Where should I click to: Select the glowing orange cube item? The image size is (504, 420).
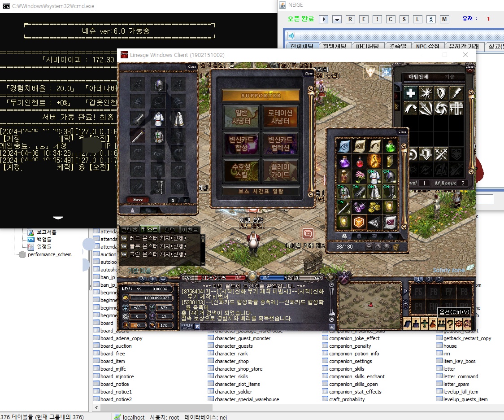pos(359,222)
